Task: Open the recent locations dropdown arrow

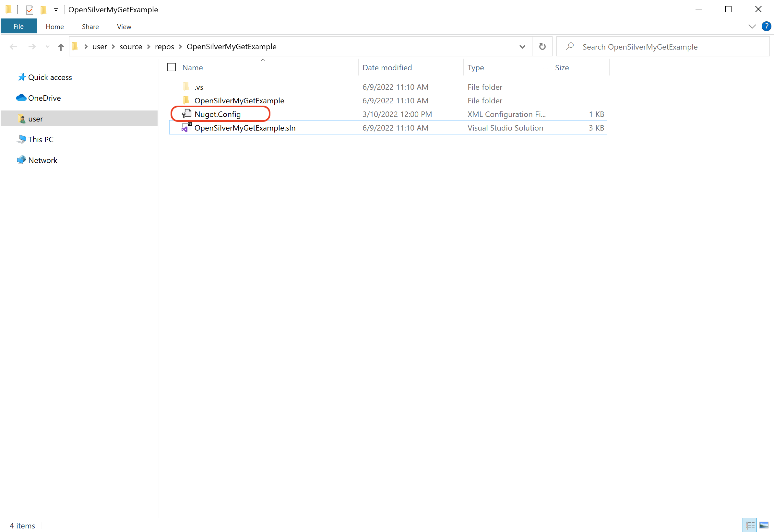Action: 48,47
